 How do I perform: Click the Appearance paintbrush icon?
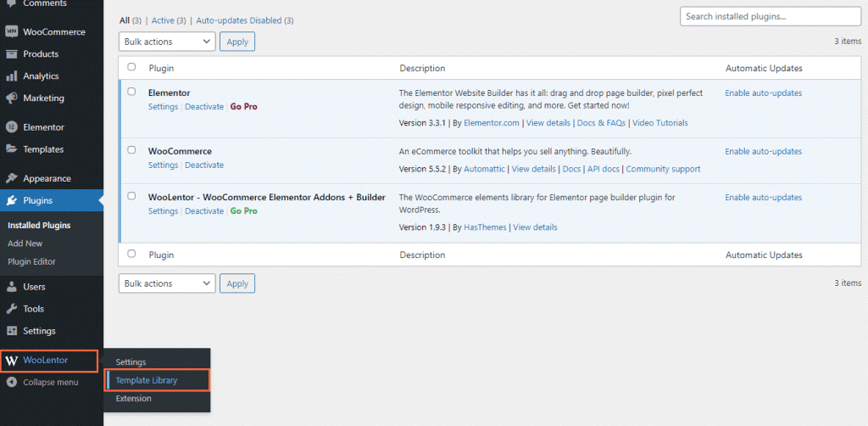(11, 178)
